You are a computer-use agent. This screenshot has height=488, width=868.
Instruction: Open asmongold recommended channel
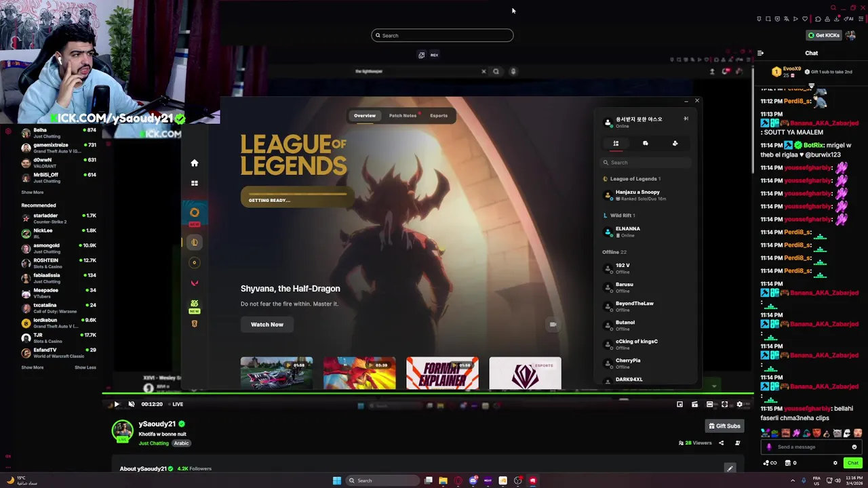58,248
